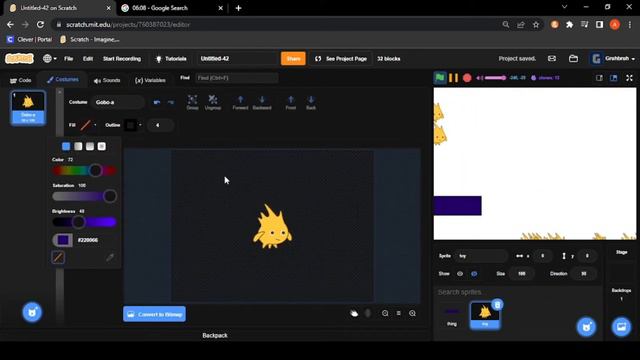This screenshot has height=360, width=640.
Task: Mute the project volume speaker icon
Action: 480,78
